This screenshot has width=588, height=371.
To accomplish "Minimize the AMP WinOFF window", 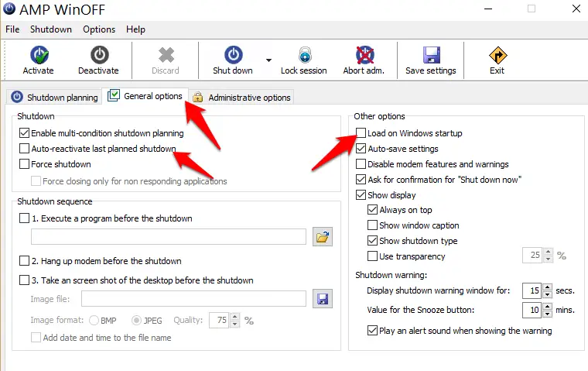I will (x=488, y=9).
